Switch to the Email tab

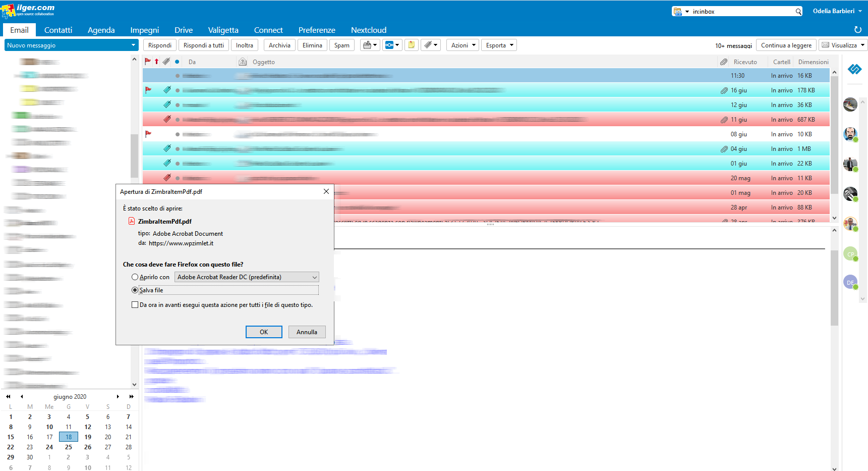pos(19,30)
